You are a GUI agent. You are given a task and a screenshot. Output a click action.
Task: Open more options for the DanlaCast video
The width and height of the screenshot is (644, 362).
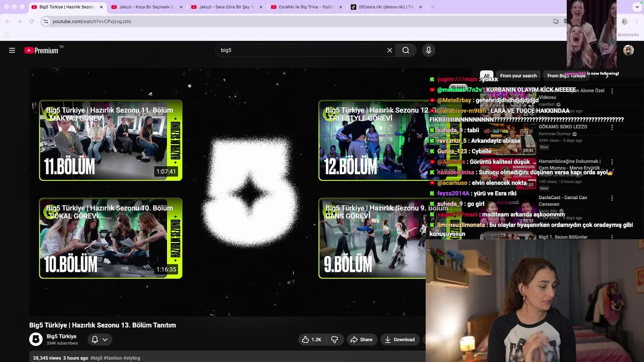(x=612, y=198)
